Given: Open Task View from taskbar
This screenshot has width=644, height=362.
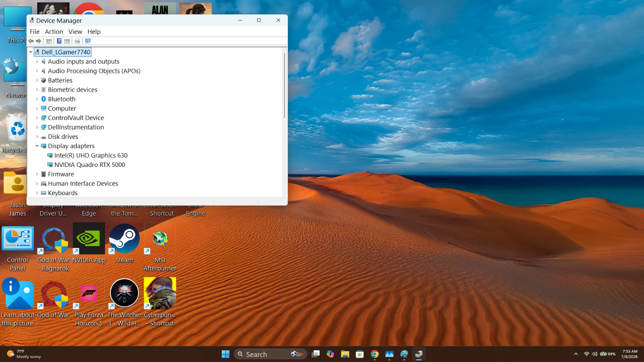Looking at the screenshot, I should point(316,354).
